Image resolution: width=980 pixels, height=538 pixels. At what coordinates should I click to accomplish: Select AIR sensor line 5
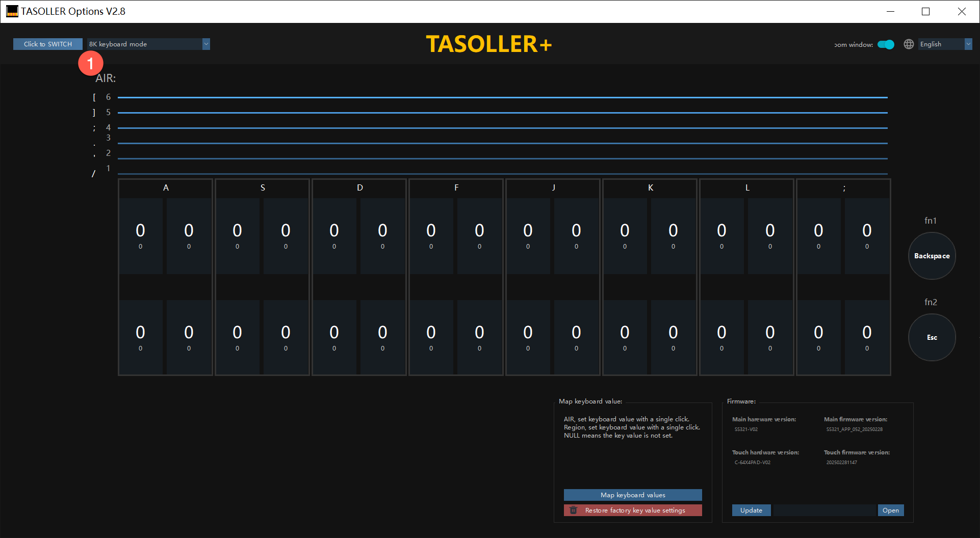tap(503, 112)
